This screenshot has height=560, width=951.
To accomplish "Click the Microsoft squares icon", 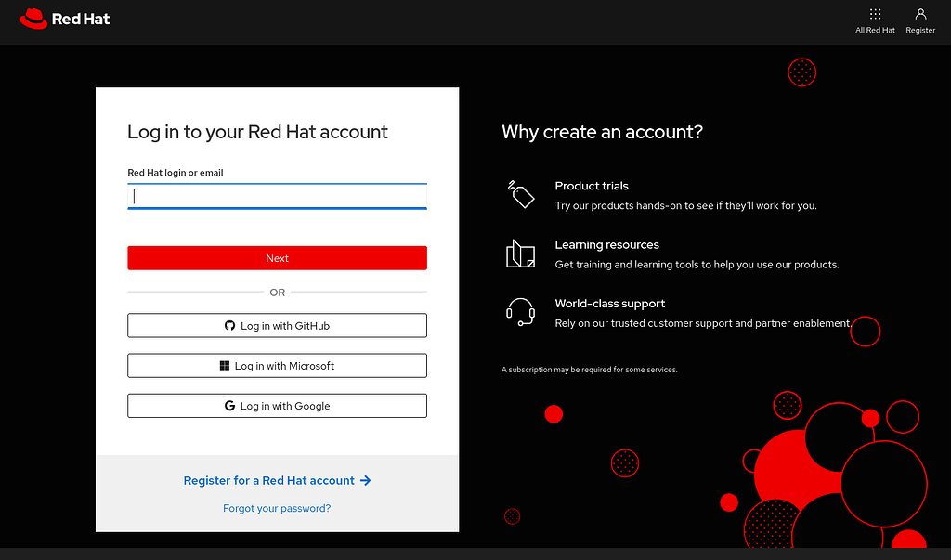I will coord(226,365).
